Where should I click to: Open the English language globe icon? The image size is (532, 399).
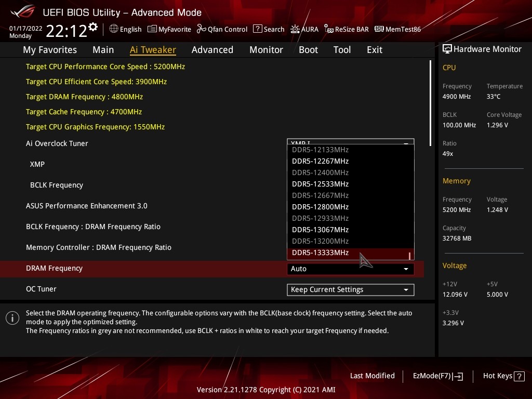pyautogui.click(x=114, y=29)
